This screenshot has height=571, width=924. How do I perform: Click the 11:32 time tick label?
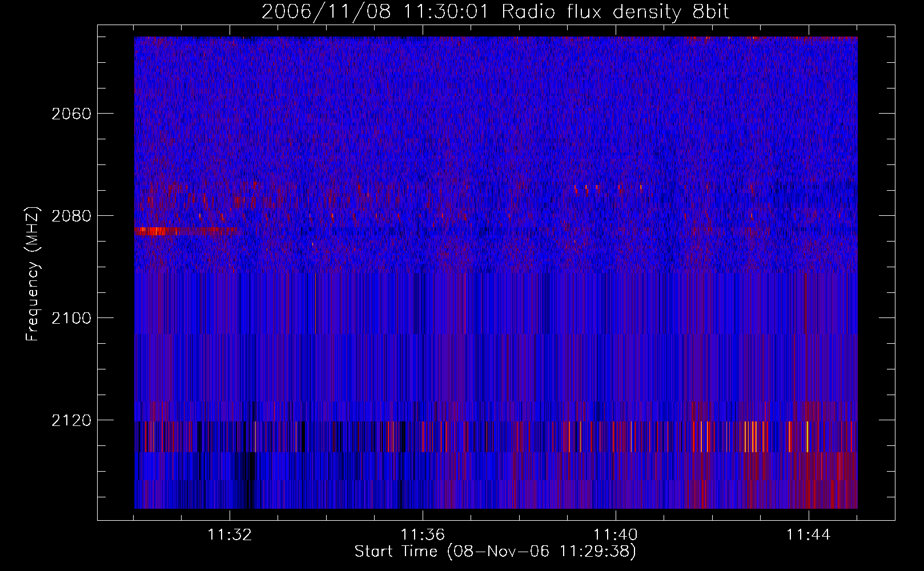coord(230,535)
